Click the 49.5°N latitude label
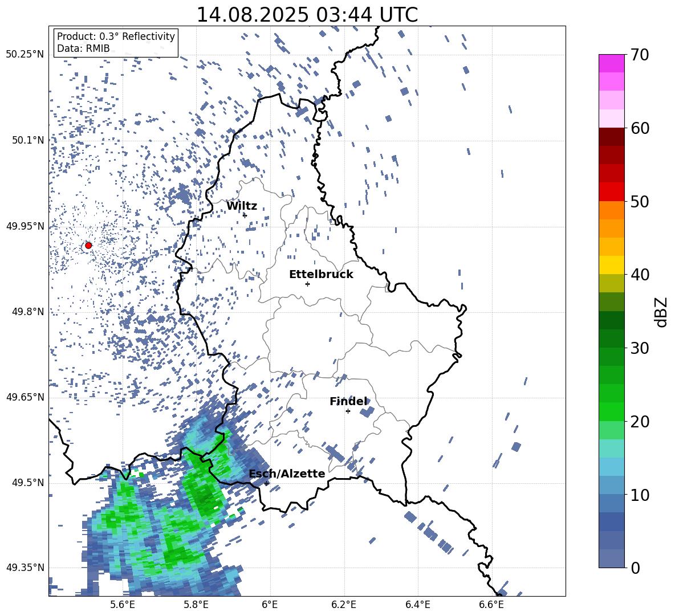 [27, 483]
